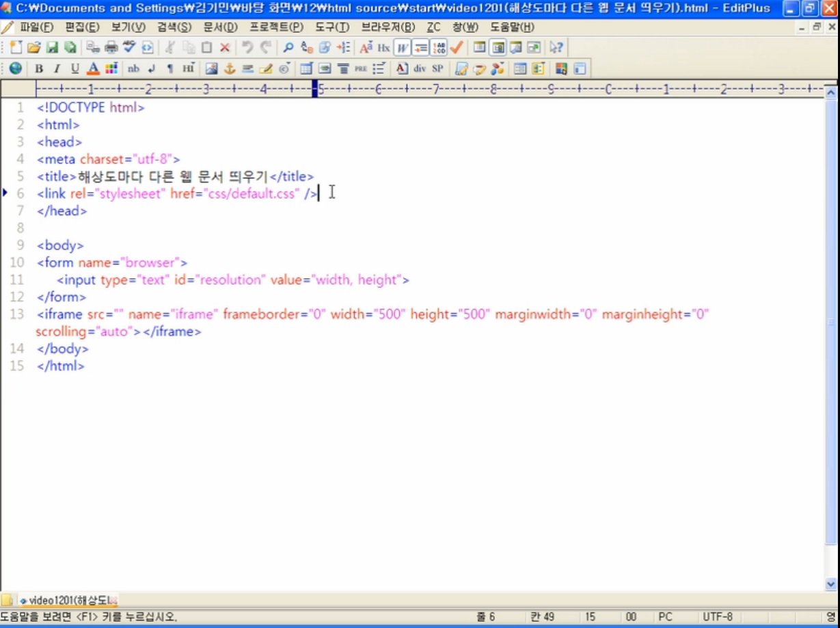The image size is (840, 628).
Task: Toggle the Directory window button
Action: pos(479,47)
